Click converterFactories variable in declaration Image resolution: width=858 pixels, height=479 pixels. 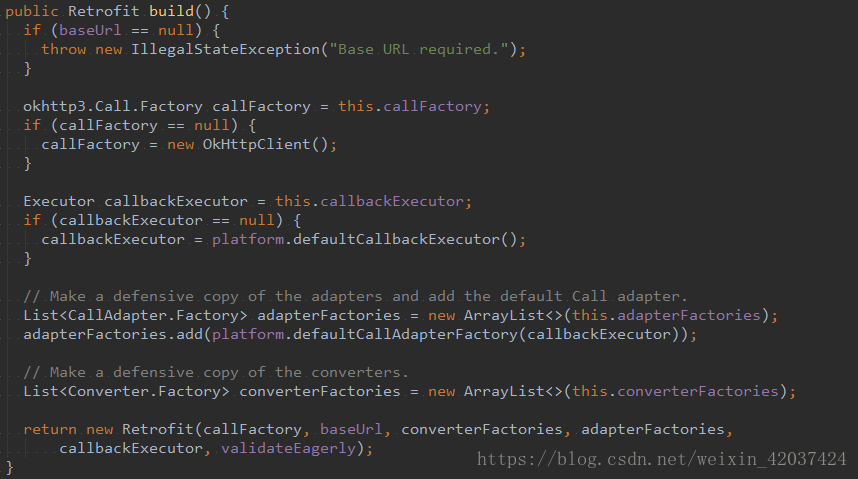(320, 391)
